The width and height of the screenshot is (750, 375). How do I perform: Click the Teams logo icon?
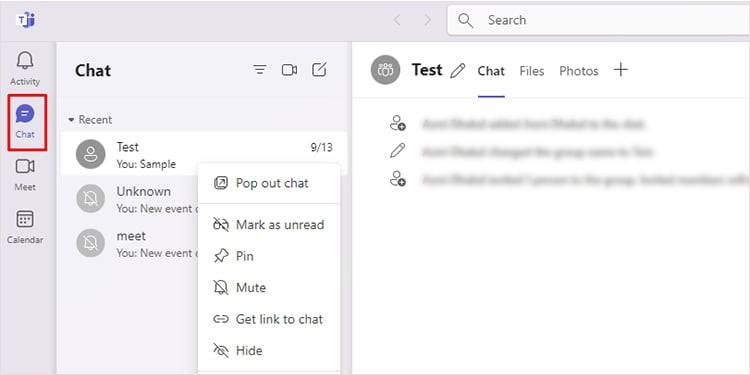pyautogui.click(x=25, y=20)
